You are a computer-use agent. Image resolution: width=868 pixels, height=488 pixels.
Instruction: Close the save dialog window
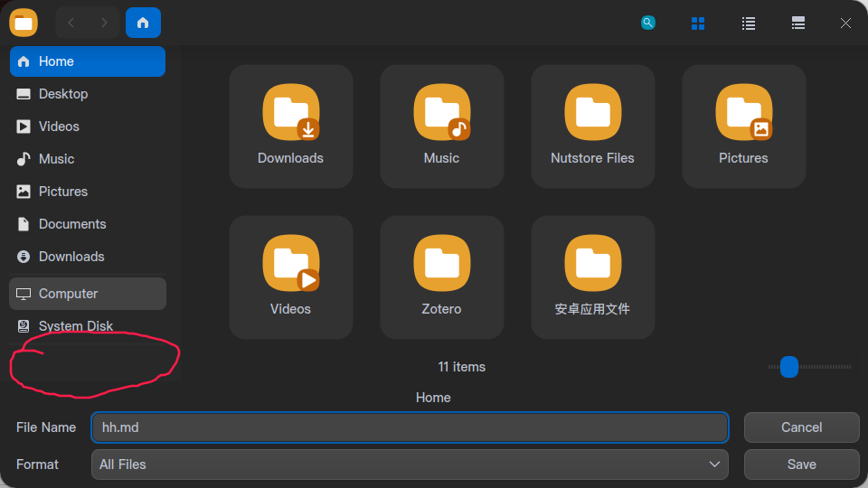click(x=845, y=23)
